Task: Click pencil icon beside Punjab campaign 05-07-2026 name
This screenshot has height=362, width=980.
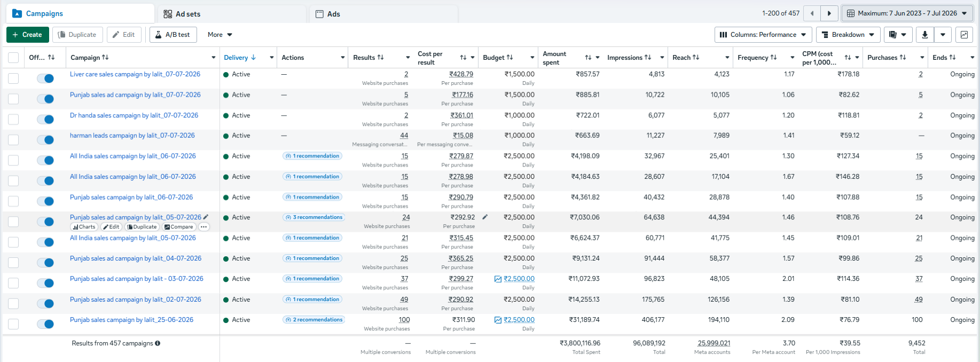Action: 206,217
